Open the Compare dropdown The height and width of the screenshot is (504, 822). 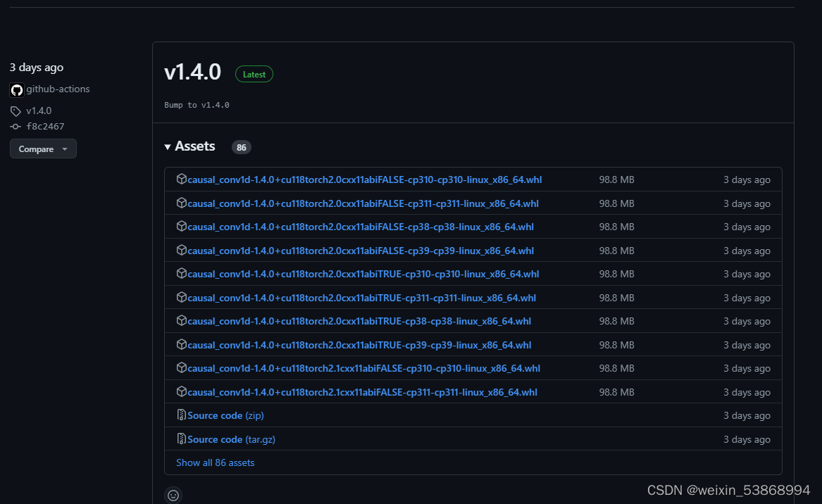[x=43, y=149]
